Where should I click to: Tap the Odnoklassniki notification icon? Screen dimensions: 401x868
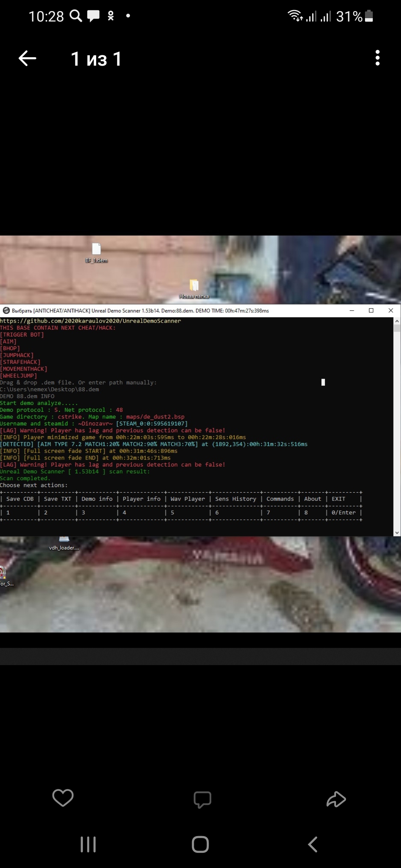pyautogui.click(x=111, y=16)
